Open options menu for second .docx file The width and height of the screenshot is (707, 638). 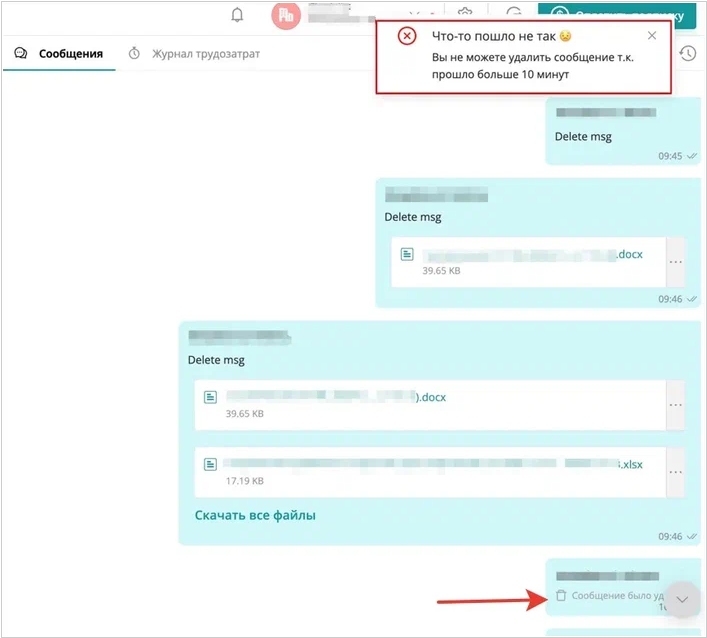tap(675, 405)
